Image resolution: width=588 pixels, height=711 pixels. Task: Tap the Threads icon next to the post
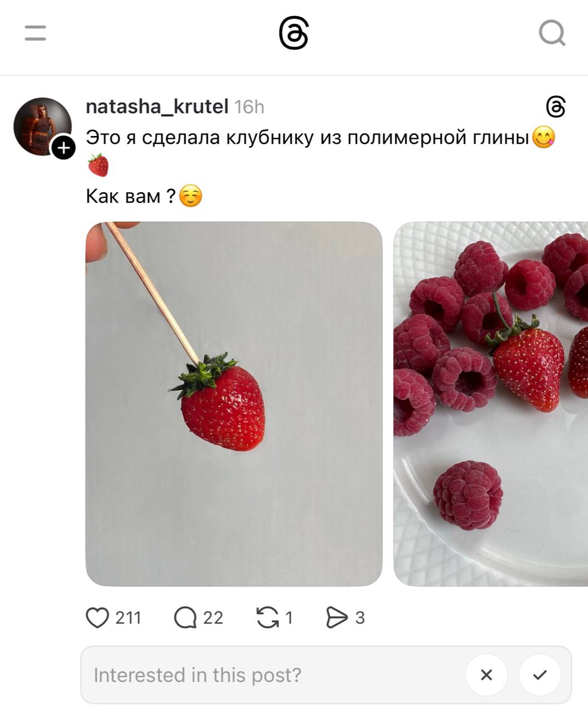point(556,107)
